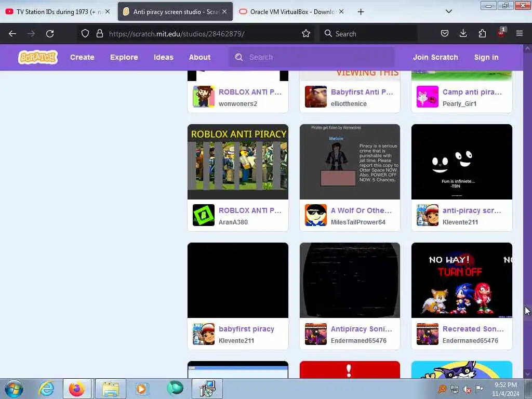
Task: Open the Fun is infinite smiley thumbnail
Action: (462, 162)
